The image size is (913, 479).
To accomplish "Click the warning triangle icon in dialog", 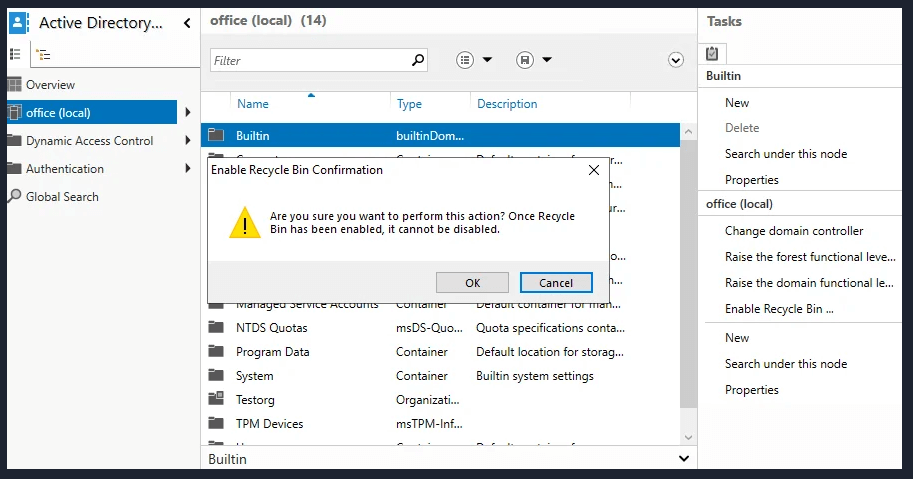I will click(245, 222).
